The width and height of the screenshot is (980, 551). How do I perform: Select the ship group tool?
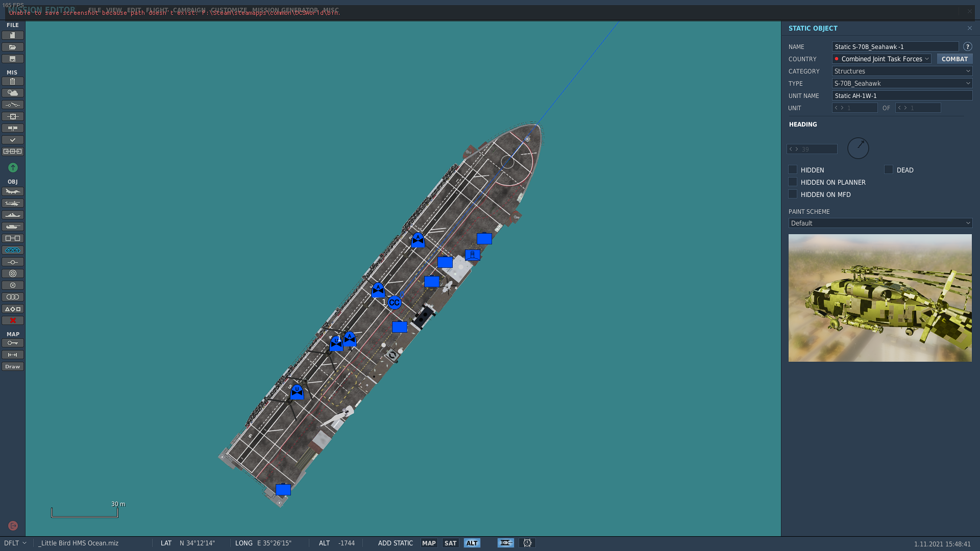click(x=13, y=215)
